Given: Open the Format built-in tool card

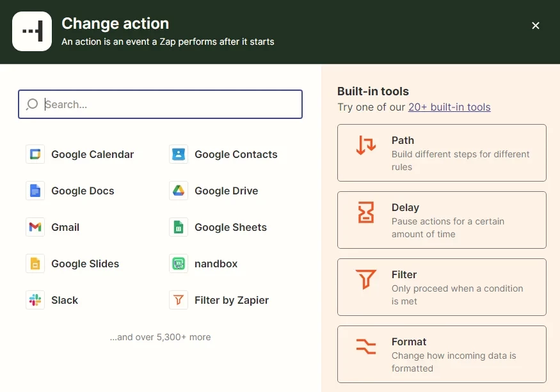Looking at the screenshot, I should click(x=442, y=354).
